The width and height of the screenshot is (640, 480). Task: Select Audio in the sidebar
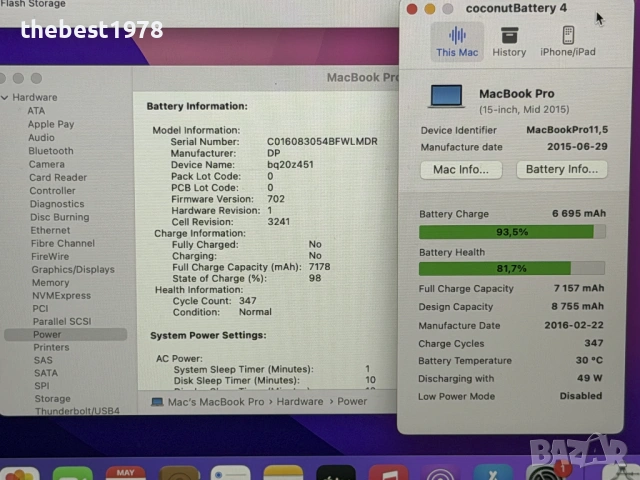click(41, 138)
